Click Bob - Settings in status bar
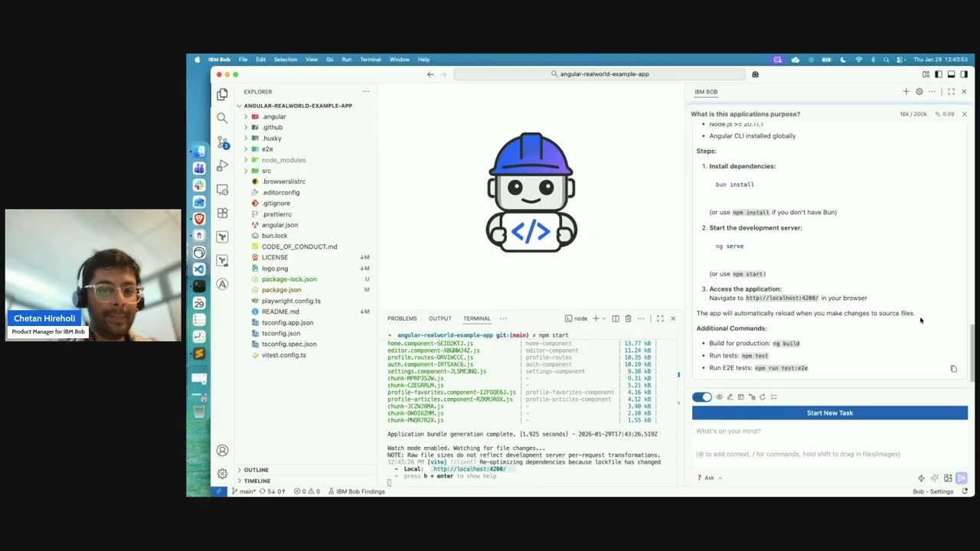Viewport: 980px width, 551px height. [933, 491]
